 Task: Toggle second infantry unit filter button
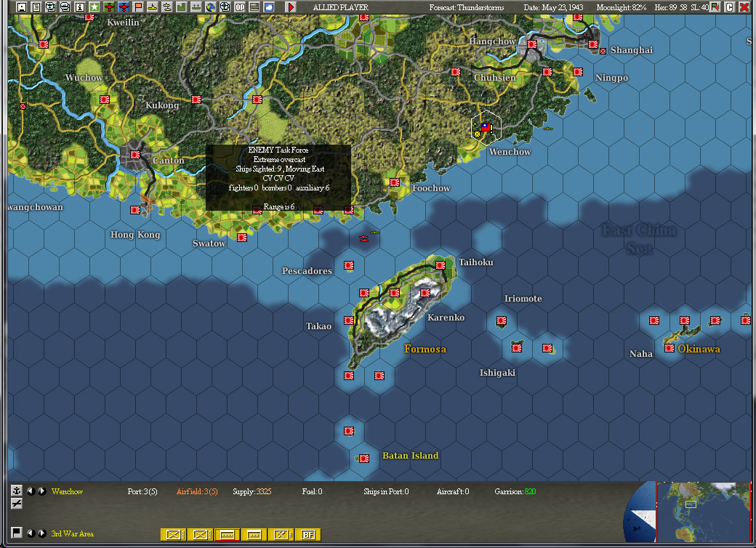tap(200, 534)
